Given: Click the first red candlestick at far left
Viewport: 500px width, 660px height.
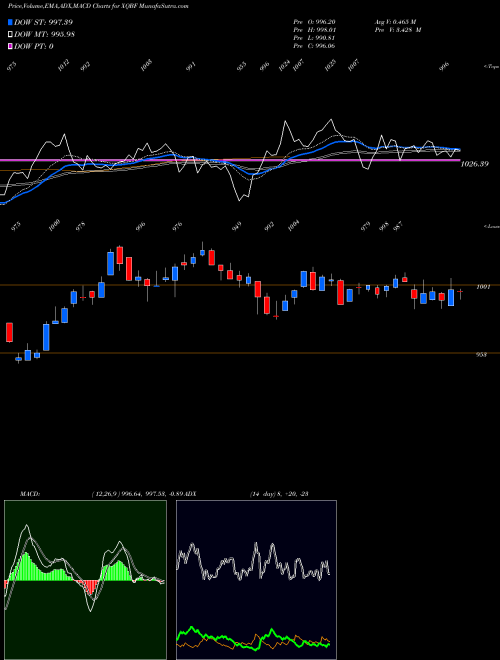Looking at the screenshot, I should coord(9,332).
